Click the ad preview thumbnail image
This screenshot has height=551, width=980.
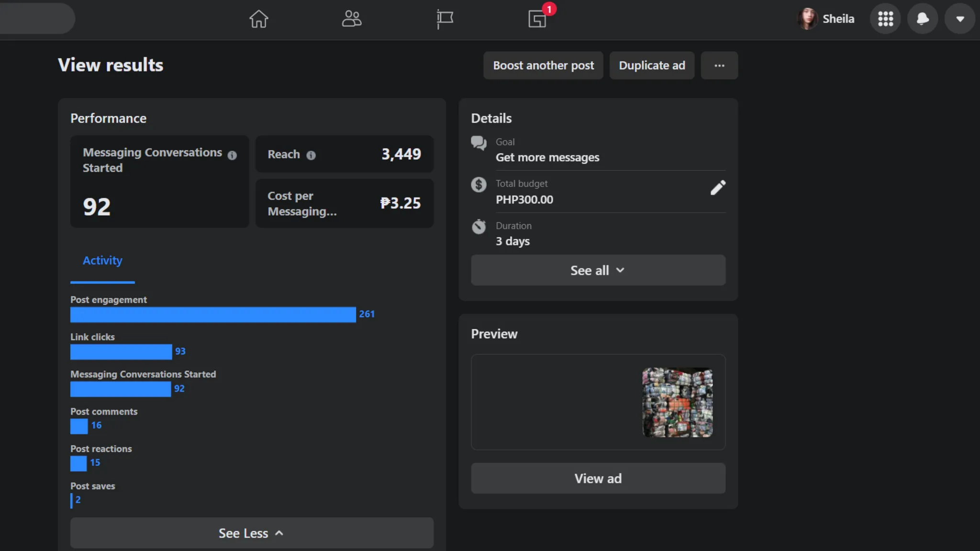coord(677,402)
